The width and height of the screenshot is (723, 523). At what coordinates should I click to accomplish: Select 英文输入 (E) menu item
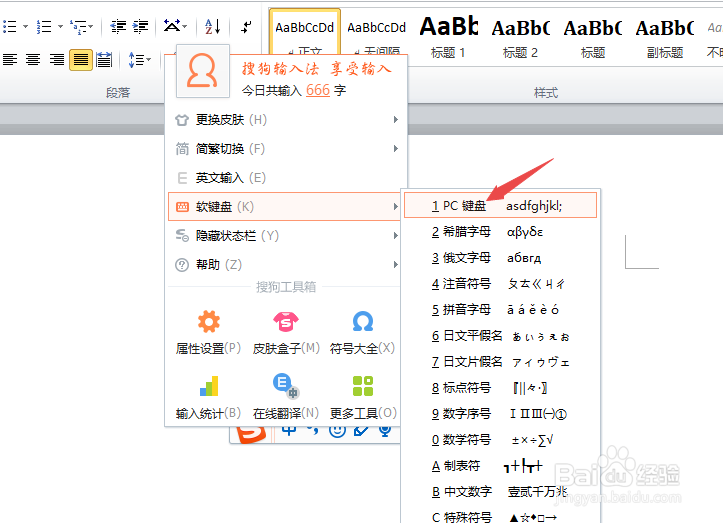click(288, 178)
